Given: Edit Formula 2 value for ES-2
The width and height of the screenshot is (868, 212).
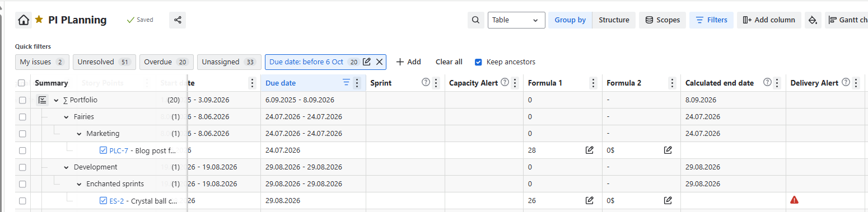Looking at the screenshot, I should [668, 200].
